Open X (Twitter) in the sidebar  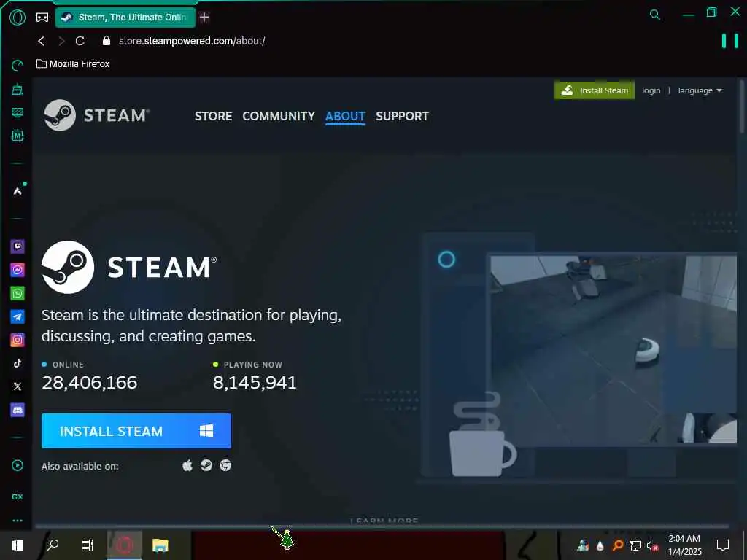[x=18, y=386]
